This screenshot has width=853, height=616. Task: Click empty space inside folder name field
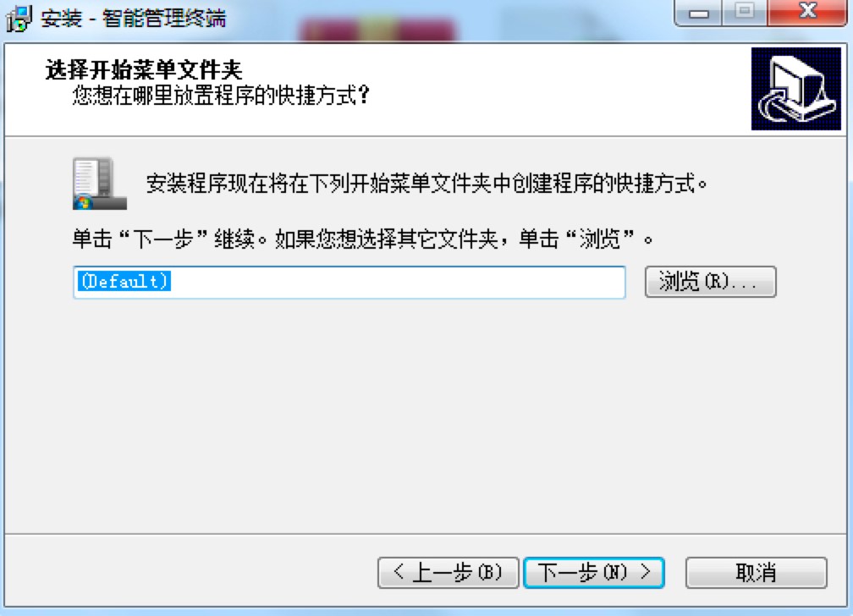(x=397, y=282)
